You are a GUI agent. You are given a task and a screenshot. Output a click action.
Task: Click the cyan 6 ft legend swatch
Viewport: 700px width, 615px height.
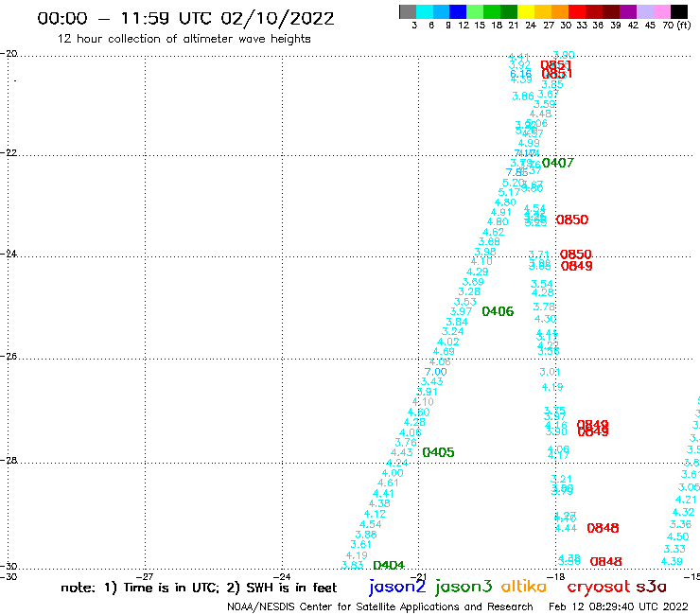[424, 11]
